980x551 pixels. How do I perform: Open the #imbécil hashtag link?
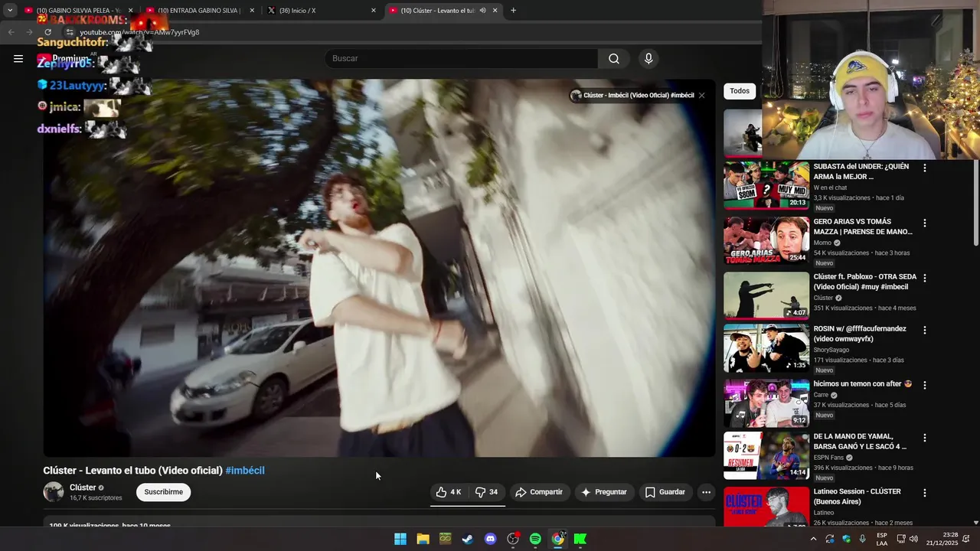point(245,471)
